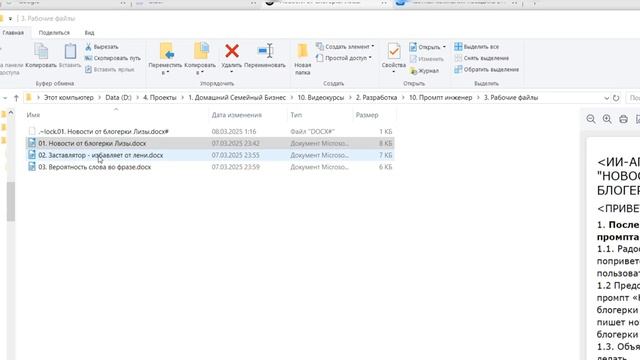Click the Вставить clipboard icon
This screenshot has height=360, width=640.
click(x=70, y=51)
